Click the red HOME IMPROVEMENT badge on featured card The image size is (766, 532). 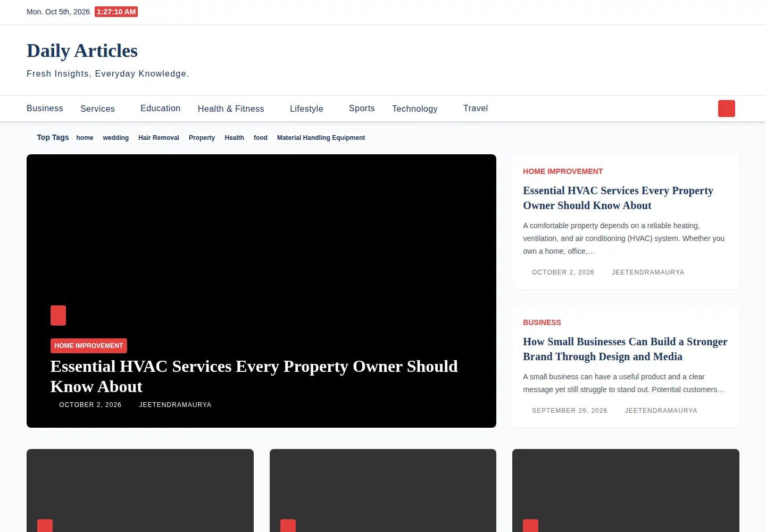click(x=89, y=346)
